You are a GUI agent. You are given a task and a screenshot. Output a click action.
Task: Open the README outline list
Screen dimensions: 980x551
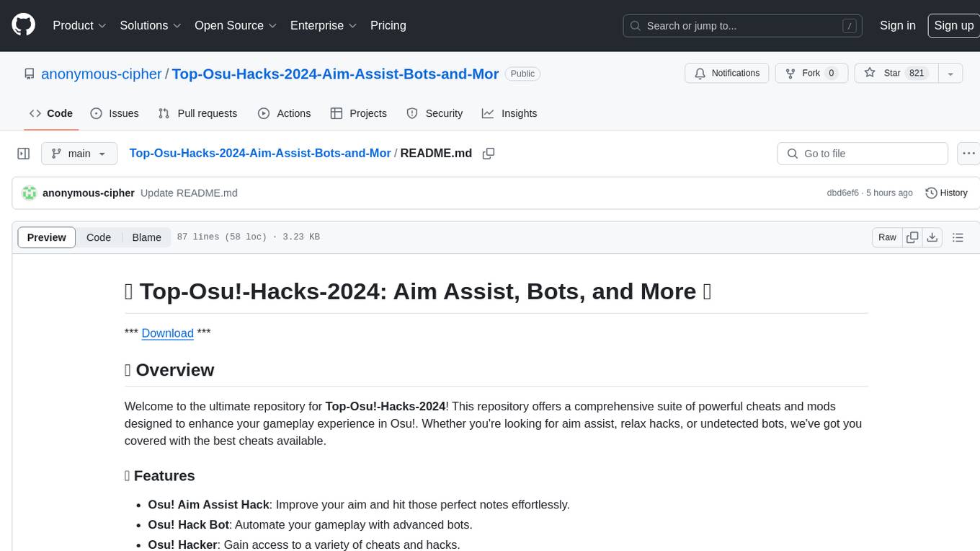[958, 237]
